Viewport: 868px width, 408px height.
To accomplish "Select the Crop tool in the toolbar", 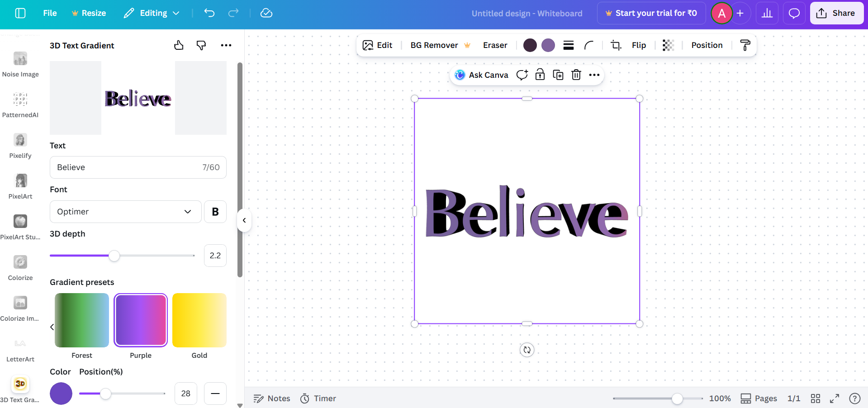I will tap(616, 45).
